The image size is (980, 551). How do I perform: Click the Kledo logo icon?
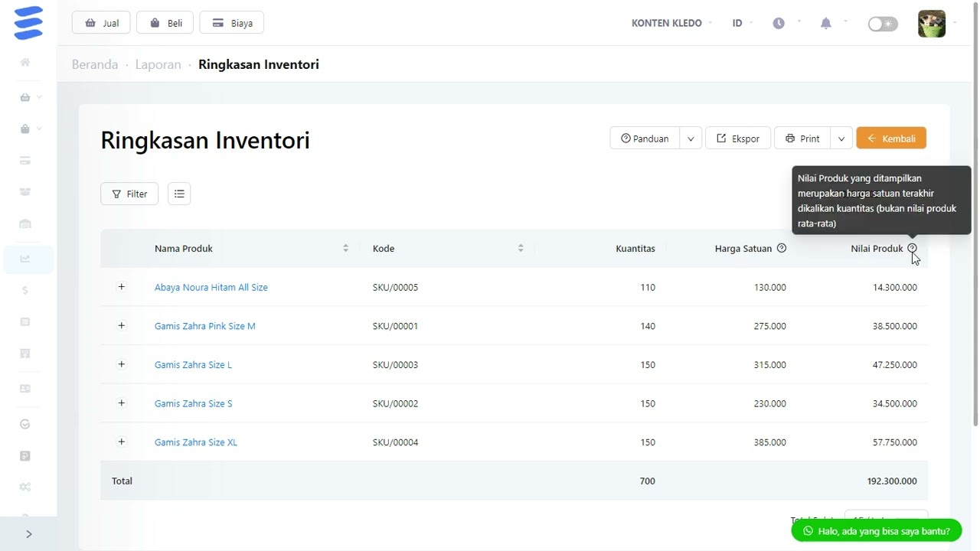point(28,23)
